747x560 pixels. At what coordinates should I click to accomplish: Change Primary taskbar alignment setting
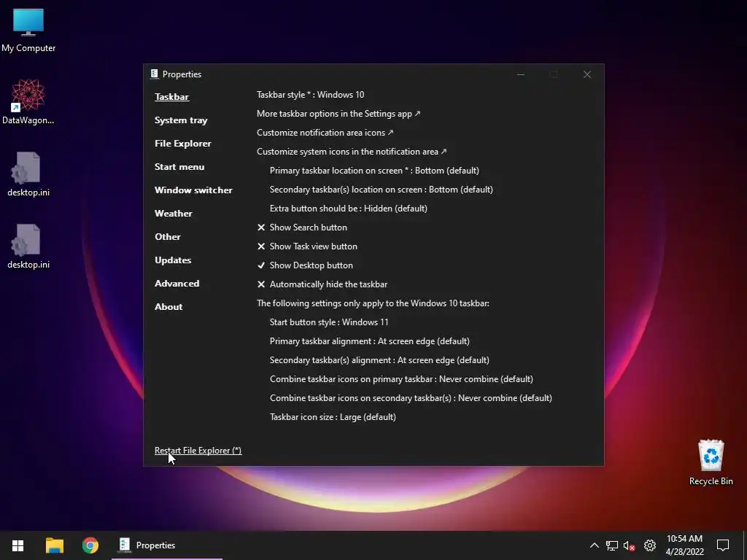370,341
